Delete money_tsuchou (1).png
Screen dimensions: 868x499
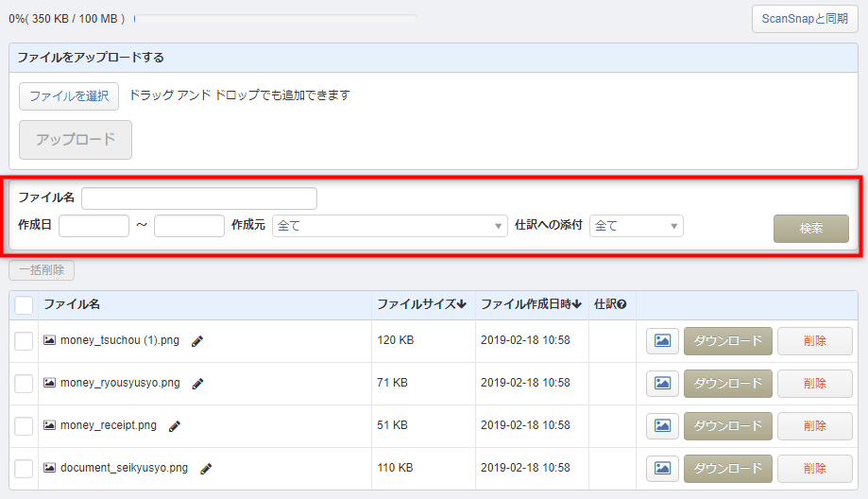(815, 341)
